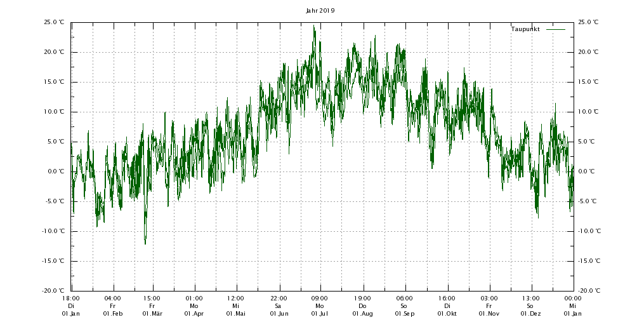Select the 01.Sep date axis label
This screenshot has width=644, height=322.
point(404,314)
